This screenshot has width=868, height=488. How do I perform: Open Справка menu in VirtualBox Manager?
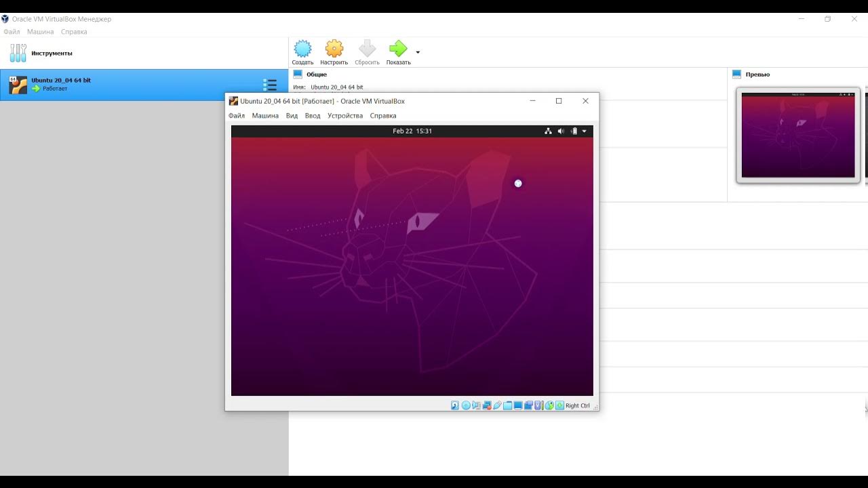coord(74,32)
